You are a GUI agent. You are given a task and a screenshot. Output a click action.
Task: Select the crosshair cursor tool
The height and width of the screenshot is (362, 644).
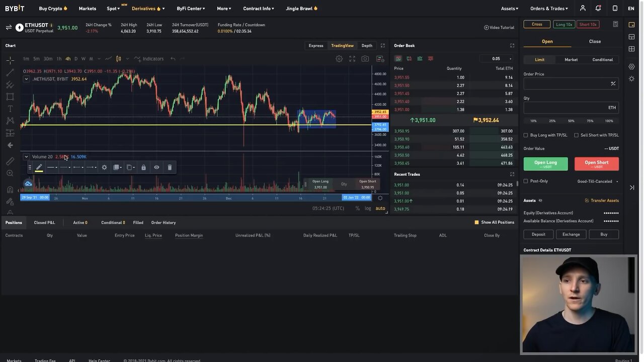point(10,60)
